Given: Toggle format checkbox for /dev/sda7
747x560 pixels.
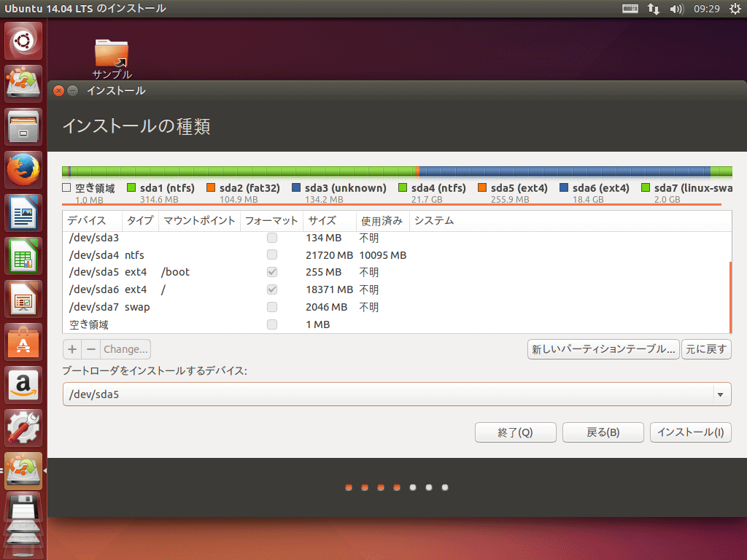Looking at the screenshot, I should [272, 307].
